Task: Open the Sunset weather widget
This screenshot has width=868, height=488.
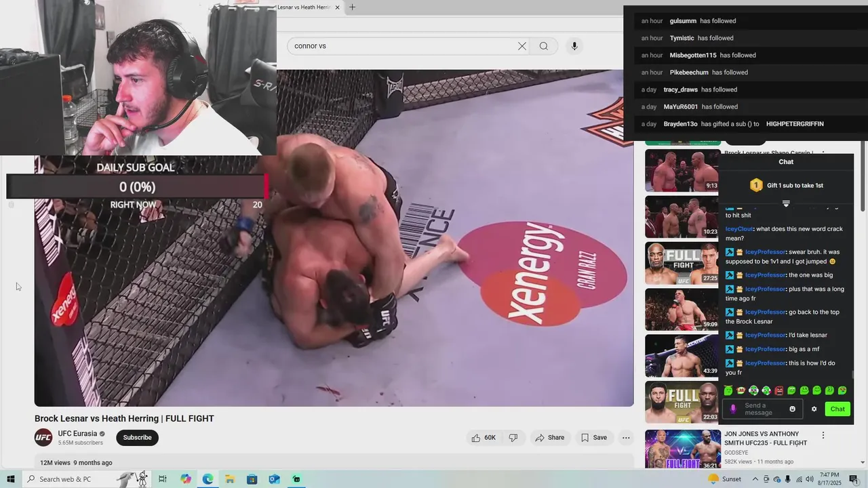Action: point(724,479)
